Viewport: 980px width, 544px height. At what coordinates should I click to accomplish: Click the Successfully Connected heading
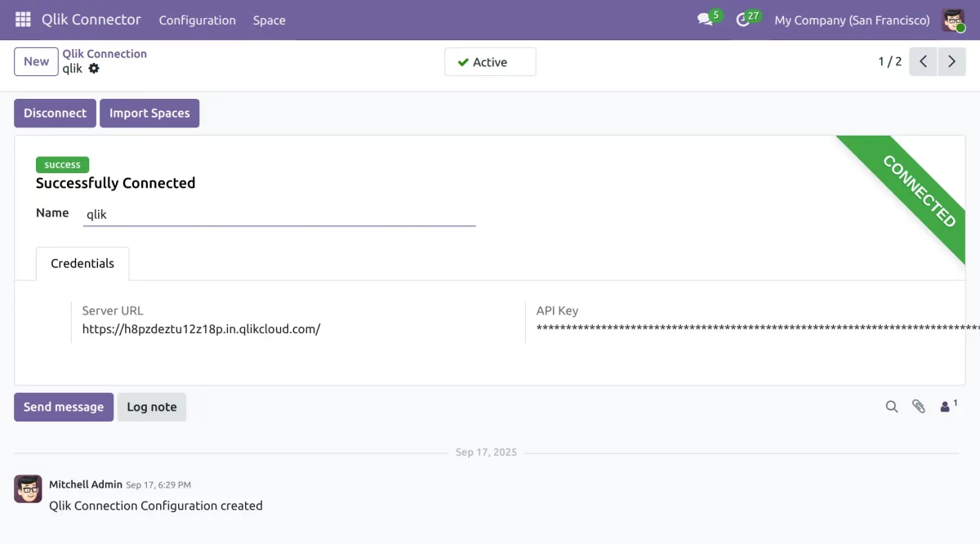pyautogui.click(x=116, y=184)
